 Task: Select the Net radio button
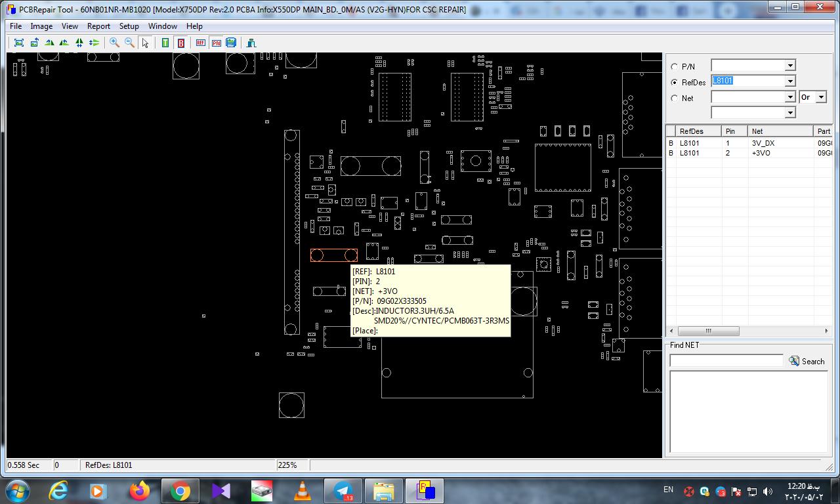tap(674, 98)
